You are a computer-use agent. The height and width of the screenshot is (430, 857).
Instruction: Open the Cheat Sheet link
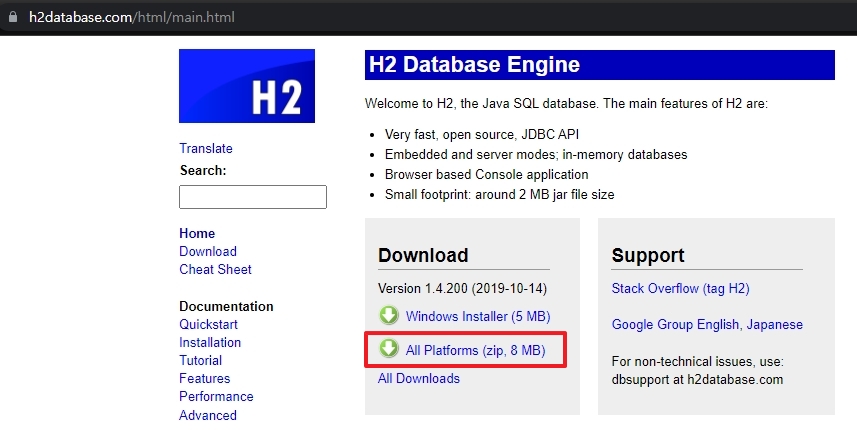pyautogui.click(x=215, y=269)
